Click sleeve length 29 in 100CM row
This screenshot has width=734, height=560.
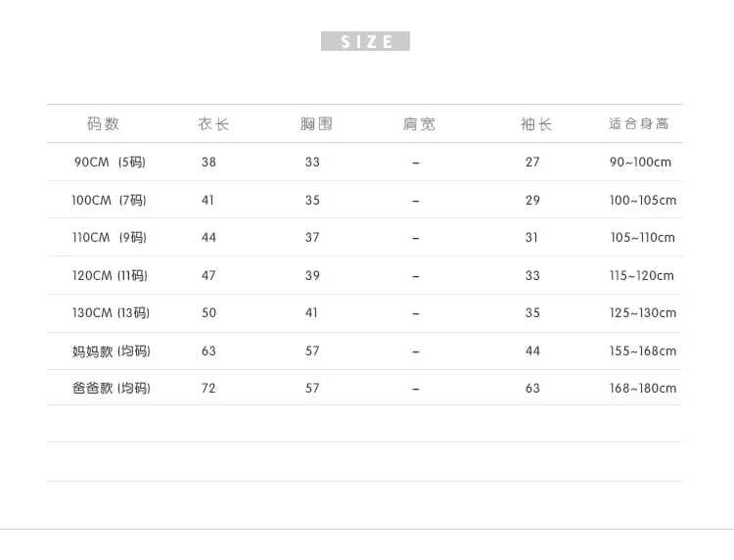click(532, 201)
